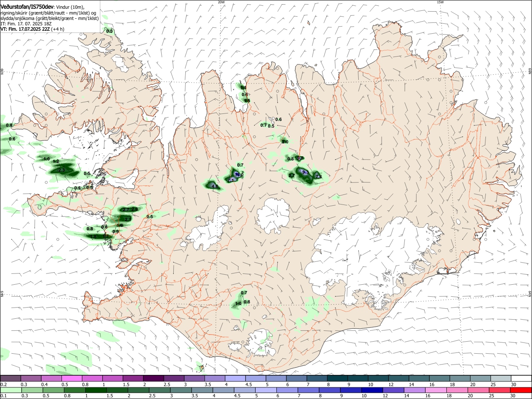Image resolution: width=532 pixels, height=399 pixels.
Task: Click the 9.3 precipitation value
Action: (305, 172)
